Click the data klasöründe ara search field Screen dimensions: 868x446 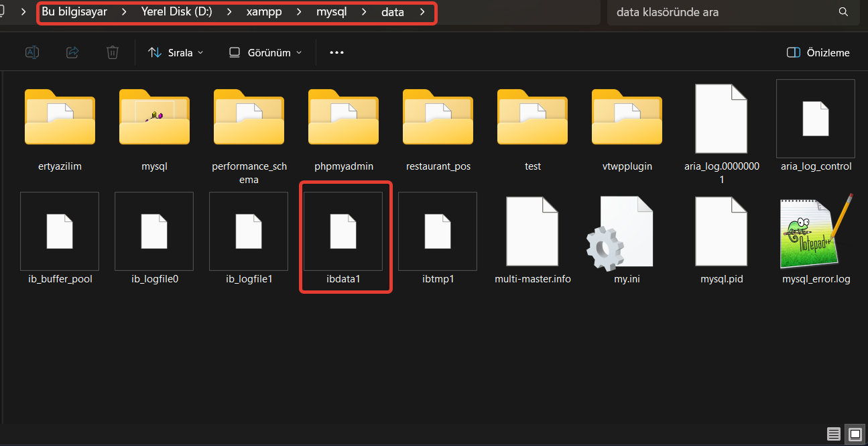(x=721, y=12)
